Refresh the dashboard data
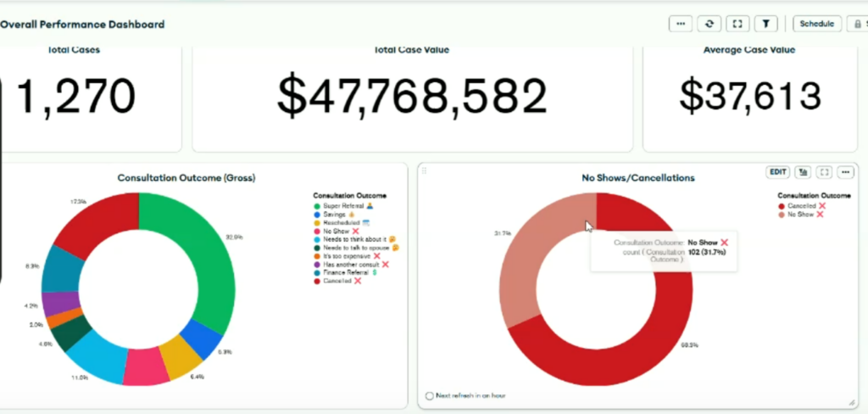Screen dimensions: 868x414 pyautogui.click(x=709, y=24)
